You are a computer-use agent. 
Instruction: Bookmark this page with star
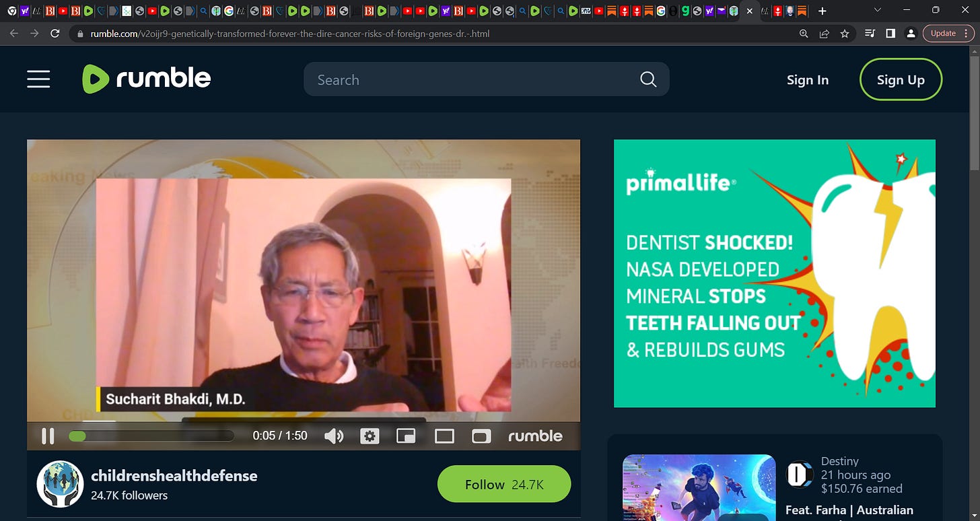coord(845,33)
